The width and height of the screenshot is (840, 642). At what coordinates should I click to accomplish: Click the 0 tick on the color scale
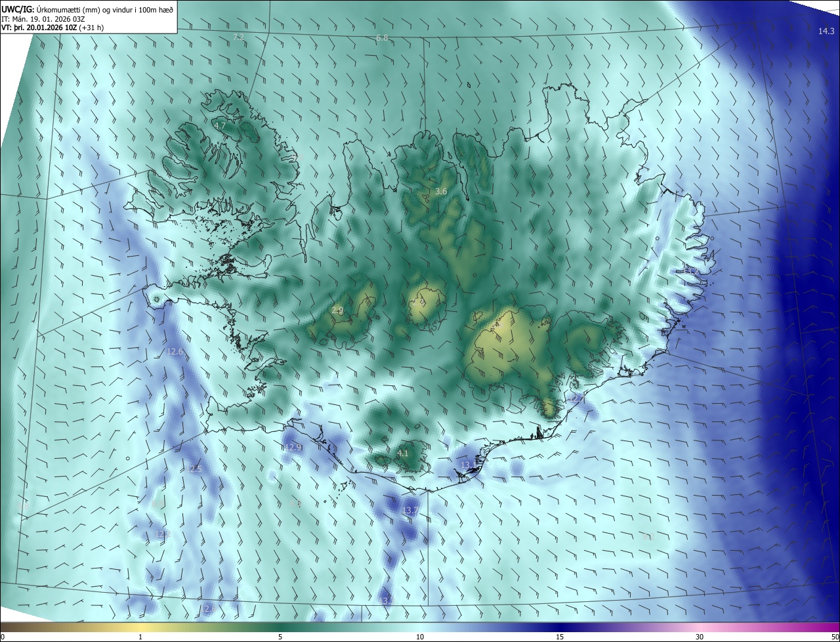pos(2,637)
